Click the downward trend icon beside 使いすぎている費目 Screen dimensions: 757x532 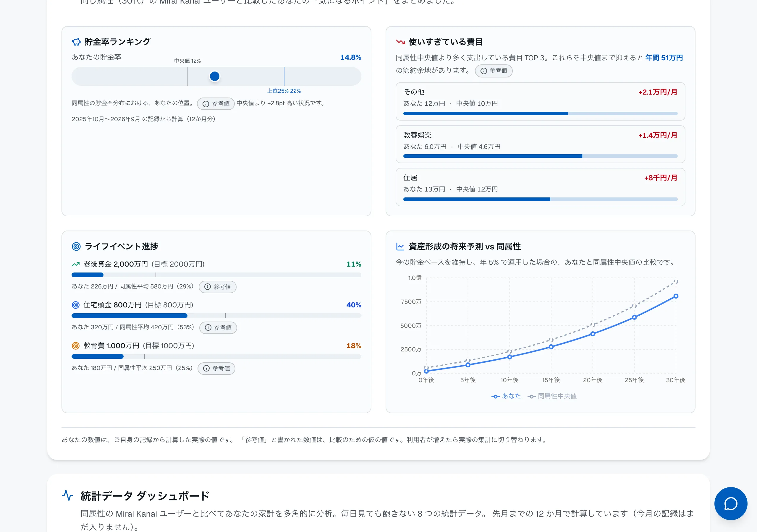(400, 42)
